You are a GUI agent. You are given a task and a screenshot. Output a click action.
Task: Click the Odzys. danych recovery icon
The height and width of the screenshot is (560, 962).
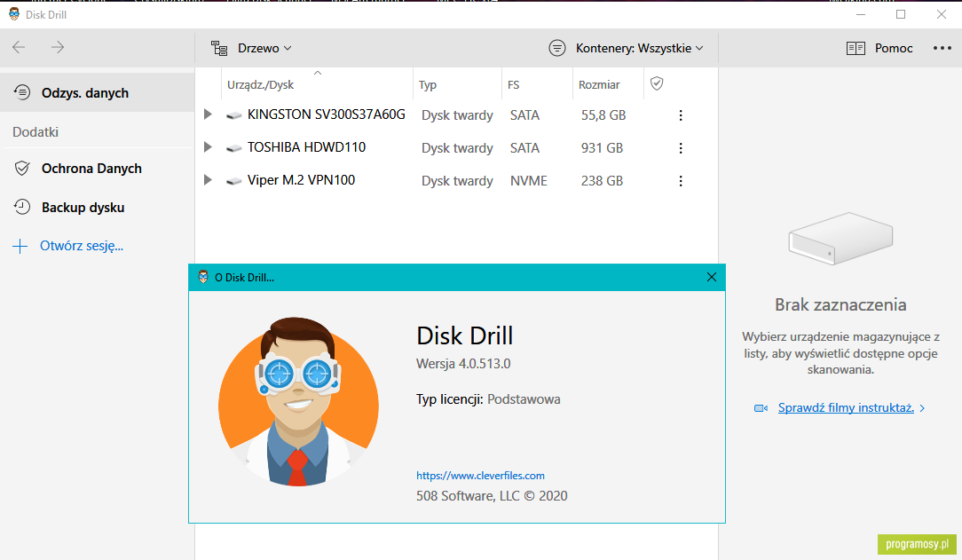tap(22, 92)
